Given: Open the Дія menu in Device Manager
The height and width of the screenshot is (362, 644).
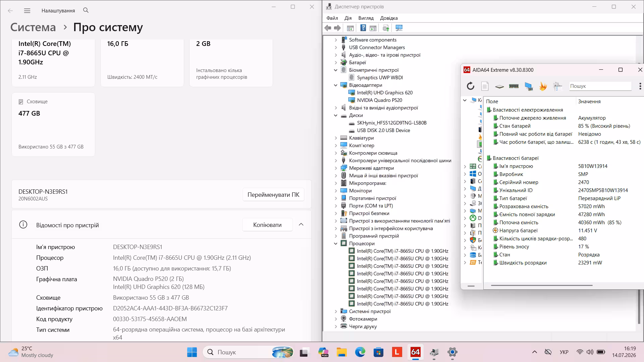Looking at the screenshot, I should (348, 18).
